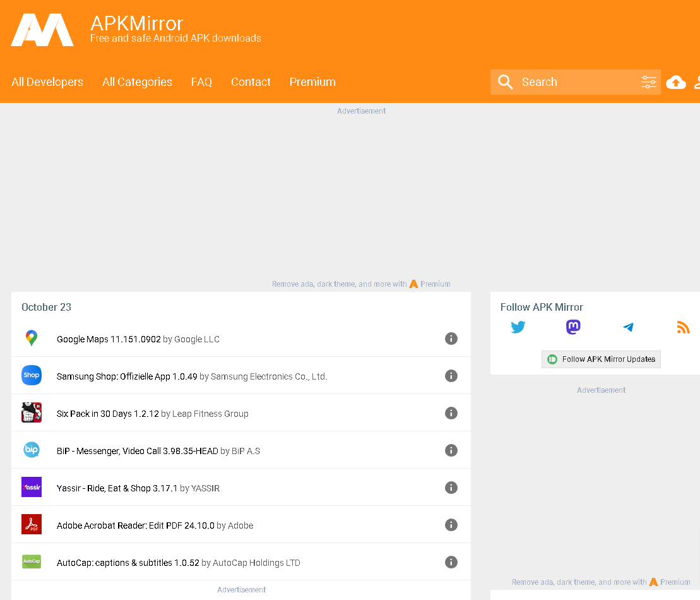700x600 pixels.
Task: Click Follow APK Mirror Updates button
Action: click(601, 359)
